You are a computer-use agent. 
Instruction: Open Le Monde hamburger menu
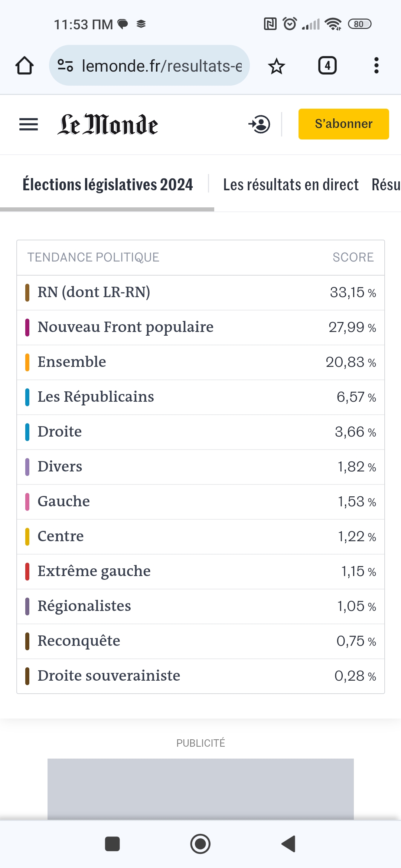click(29, 124)
